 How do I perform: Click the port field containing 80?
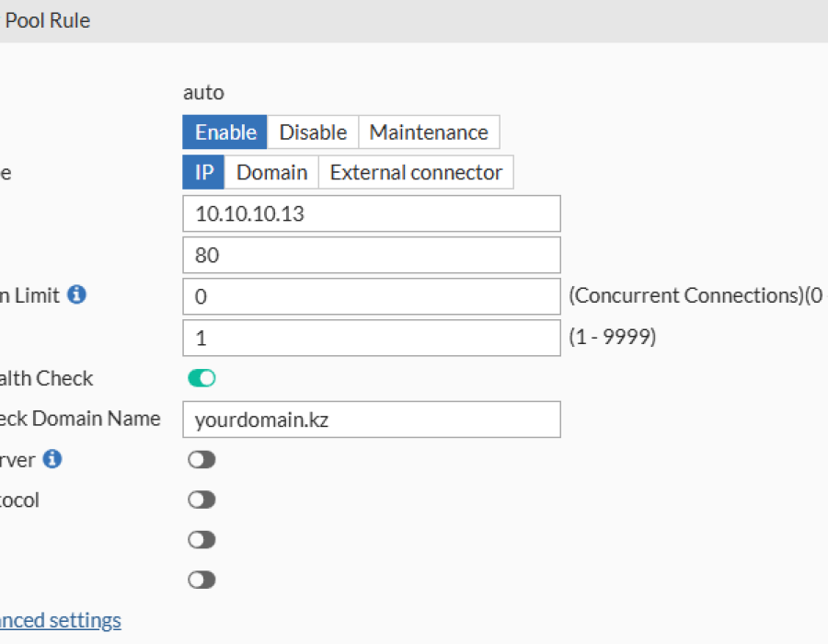372,255
